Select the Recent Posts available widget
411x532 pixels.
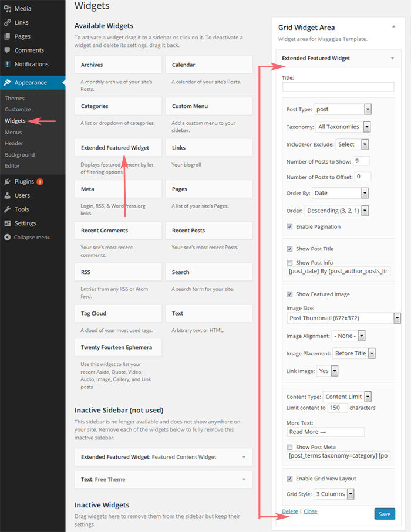(x=209, y=231)
